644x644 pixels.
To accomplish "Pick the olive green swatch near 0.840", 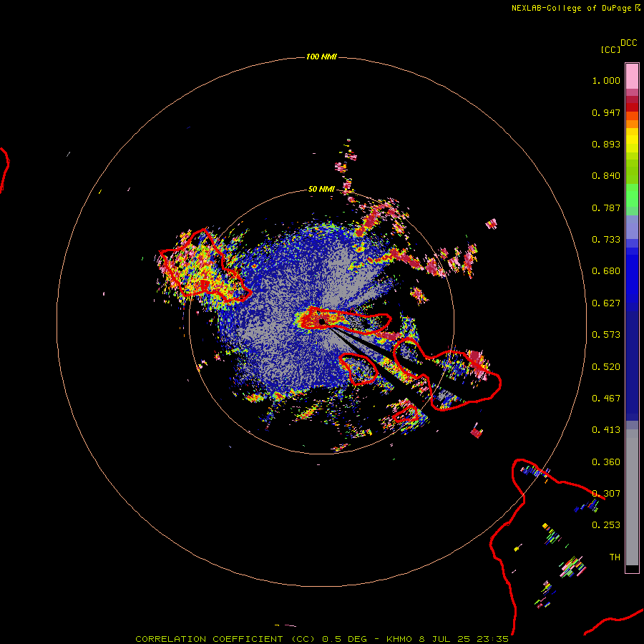I will [632, 172].
